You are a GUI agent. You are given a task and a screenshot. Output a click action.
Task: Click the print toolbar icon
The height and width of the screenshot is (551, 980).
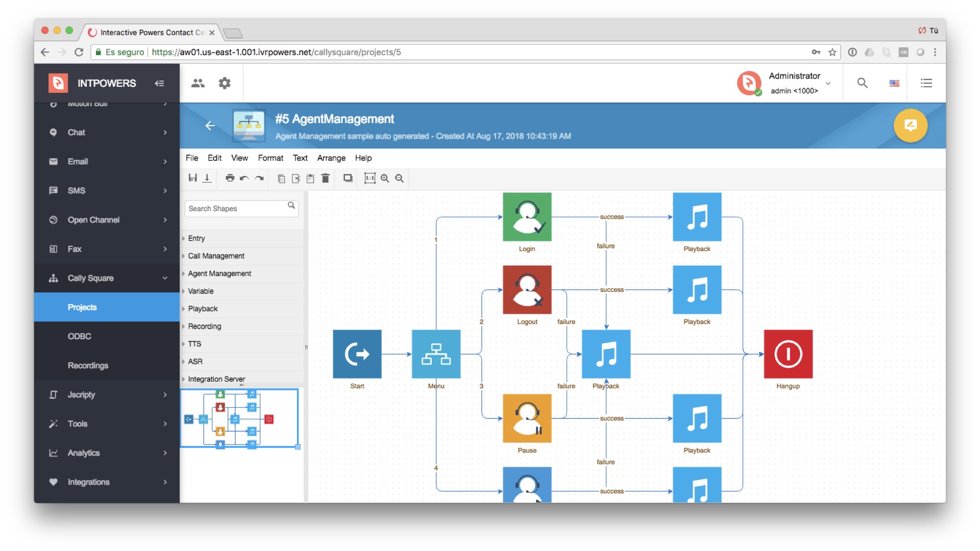pyautogui.click(x=230, y=178)
